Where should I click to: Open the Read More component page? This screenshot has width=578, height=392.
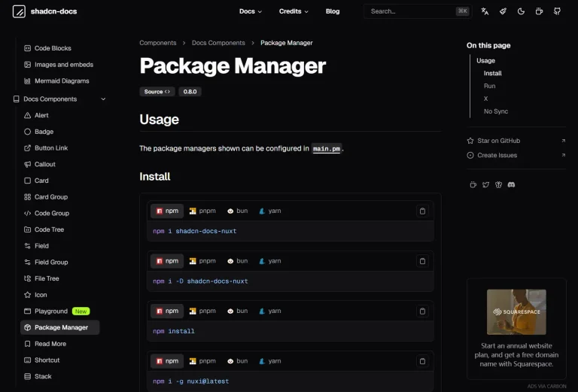click(45, 344)
